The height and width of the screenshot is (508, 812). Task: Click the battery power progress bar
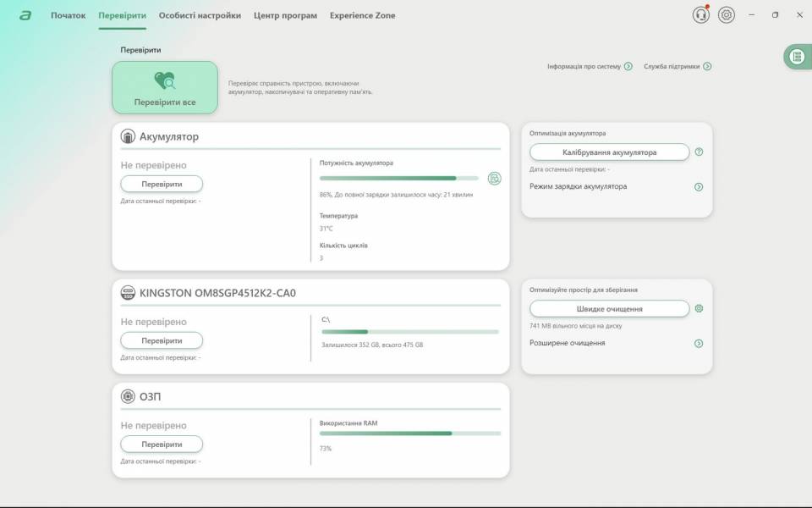coord(398,179)
